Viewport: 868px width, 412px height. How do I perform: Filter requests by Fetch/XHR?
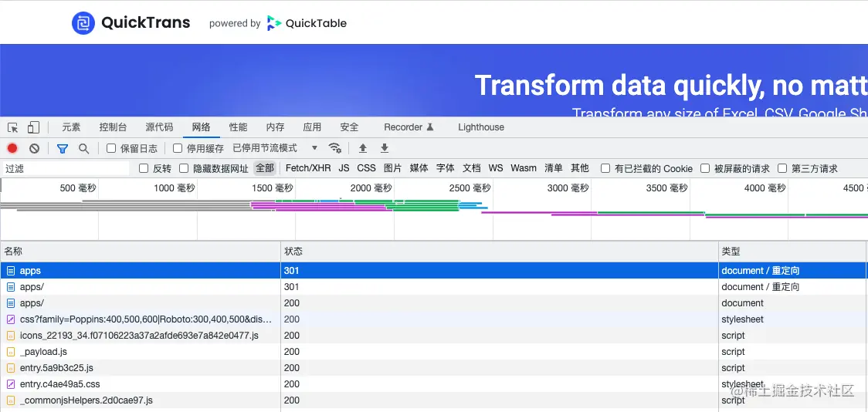[308, 168]
